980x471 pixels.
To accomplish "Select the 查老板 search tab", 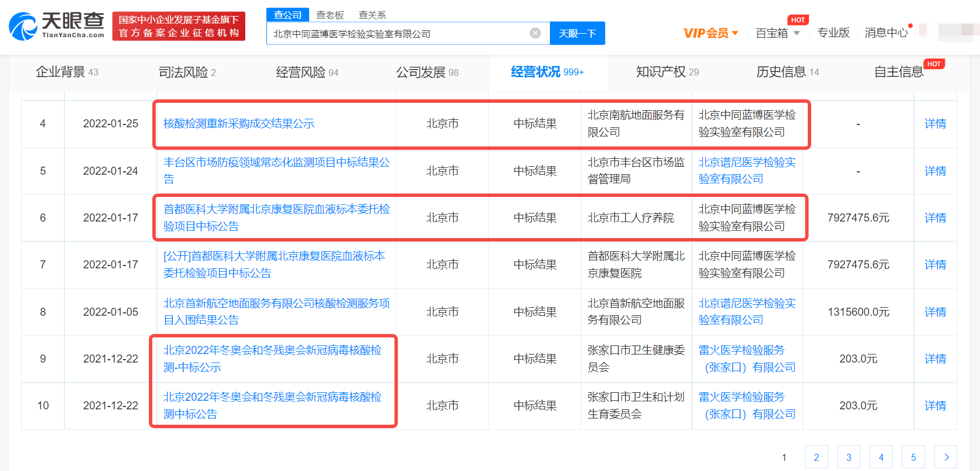I will tap(330, 15).
